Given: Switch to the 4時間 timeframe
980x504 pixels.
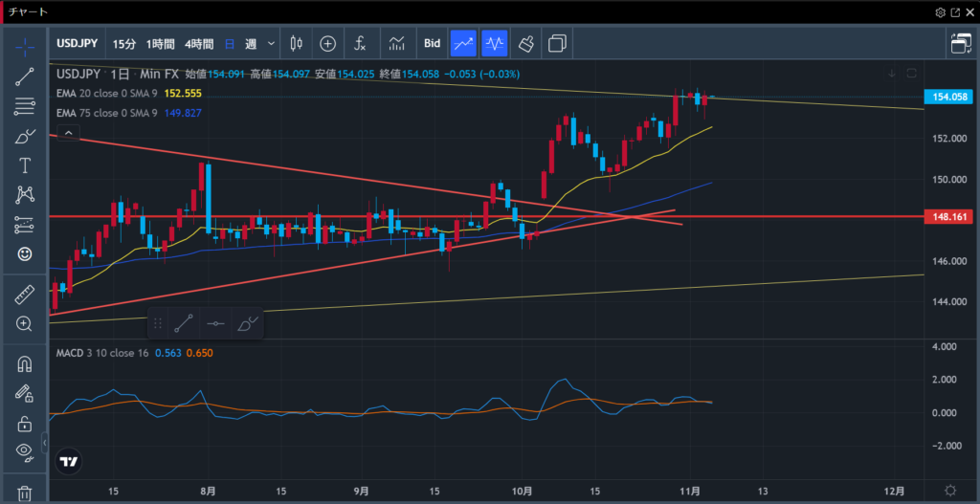Looking at the screenshot, I should (x=199, y=44).
